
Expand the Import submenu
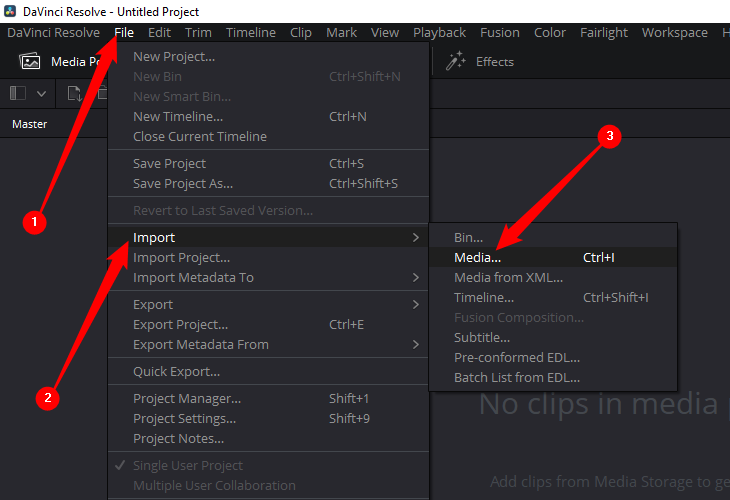[268, 237]
